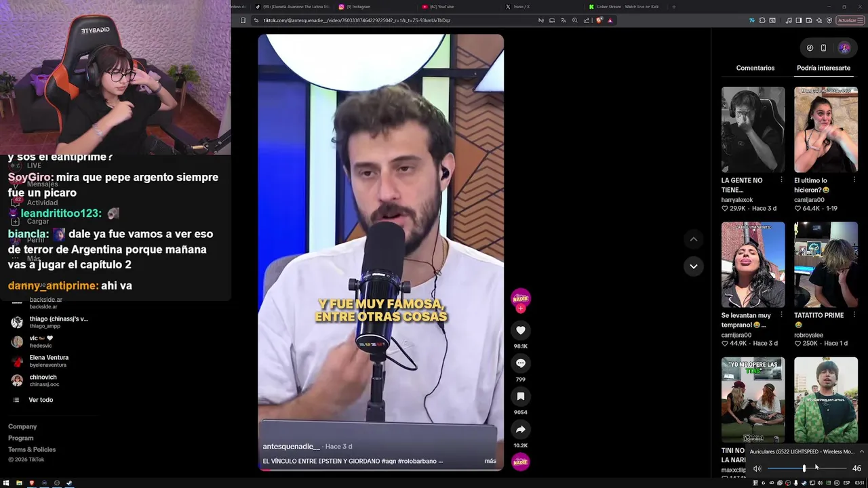Open Windows Start menu

(6, 483)
